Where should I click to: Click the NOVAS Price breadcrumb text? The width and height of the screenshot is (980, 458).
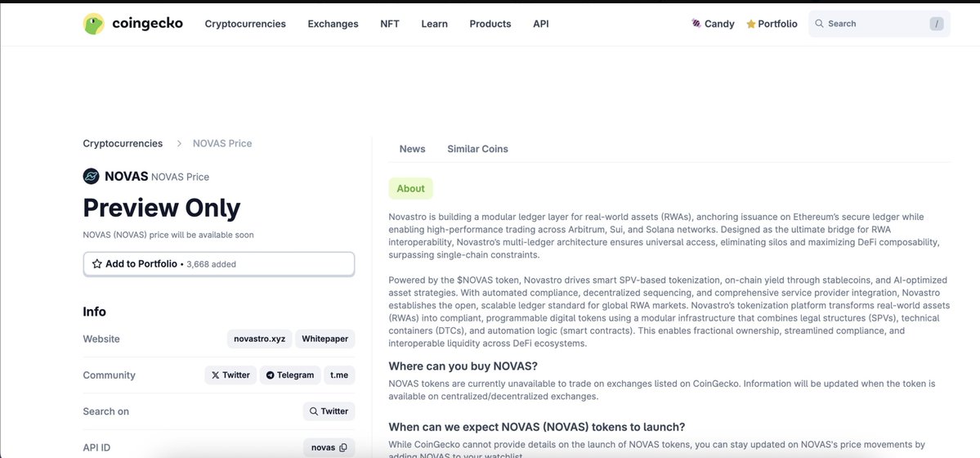tap(222, 143)
